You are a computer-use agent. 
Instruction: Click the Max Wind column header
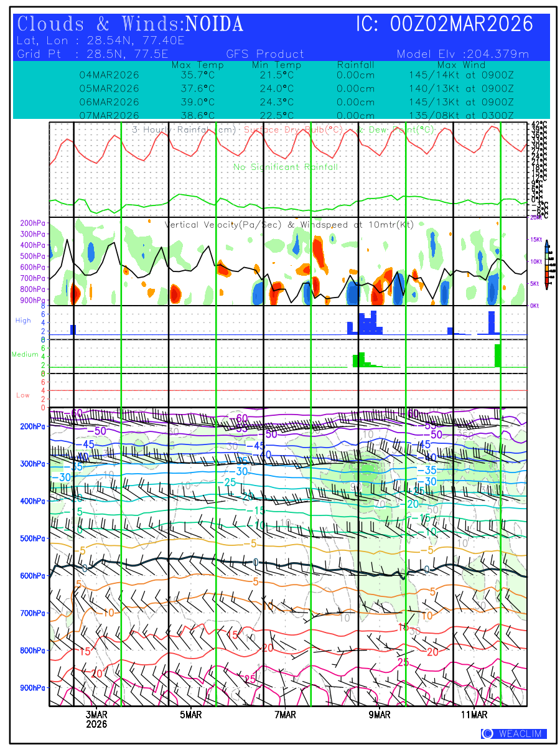click(x=461, y=65)
